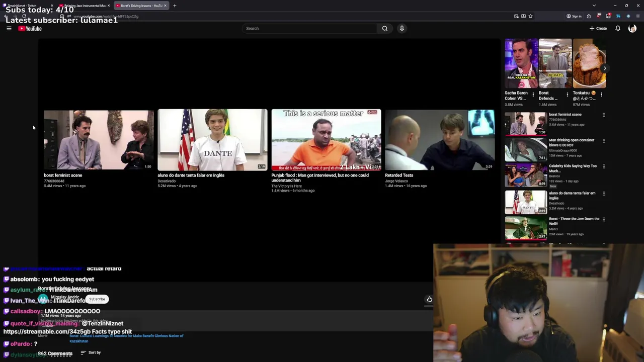Start voice search with the microphone icon
Viewport: 644px width, 362px height.
point(402,29)
